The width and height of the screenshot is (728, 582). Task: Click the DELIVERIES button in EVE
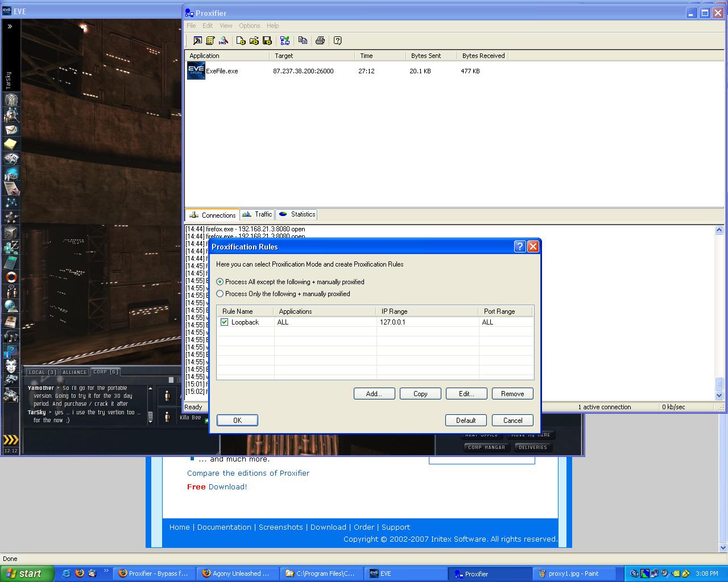[533, 447]
